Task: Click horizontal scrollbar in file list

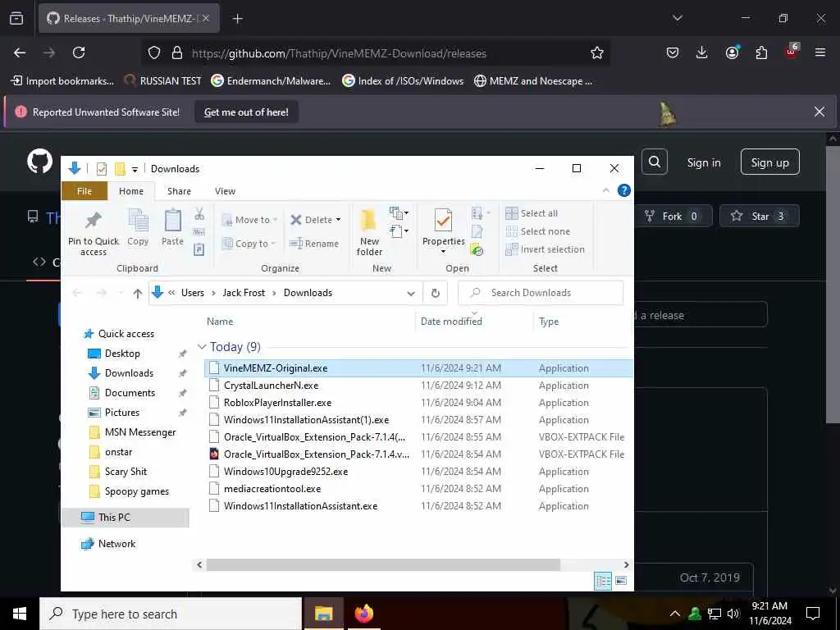Action: pyautogui.click(x=383, y=564)
